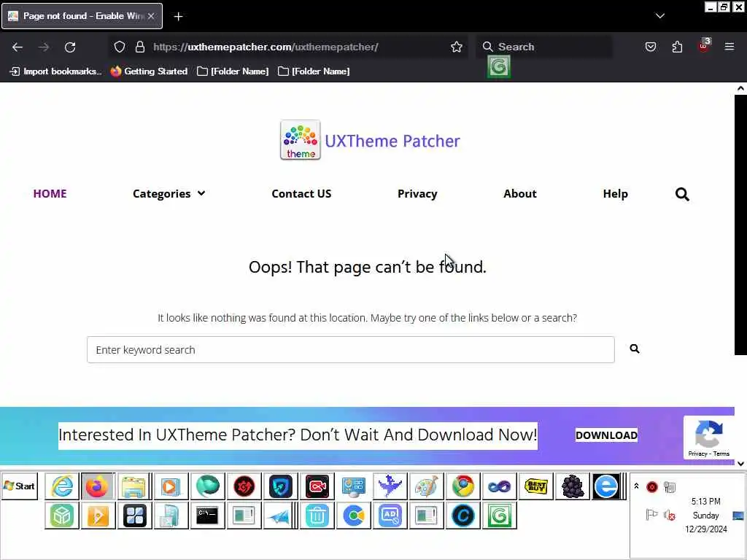Open the blue trash bin taskbar icon
The width and height of the screenshot is (747, 560).
tap(317, 516)
